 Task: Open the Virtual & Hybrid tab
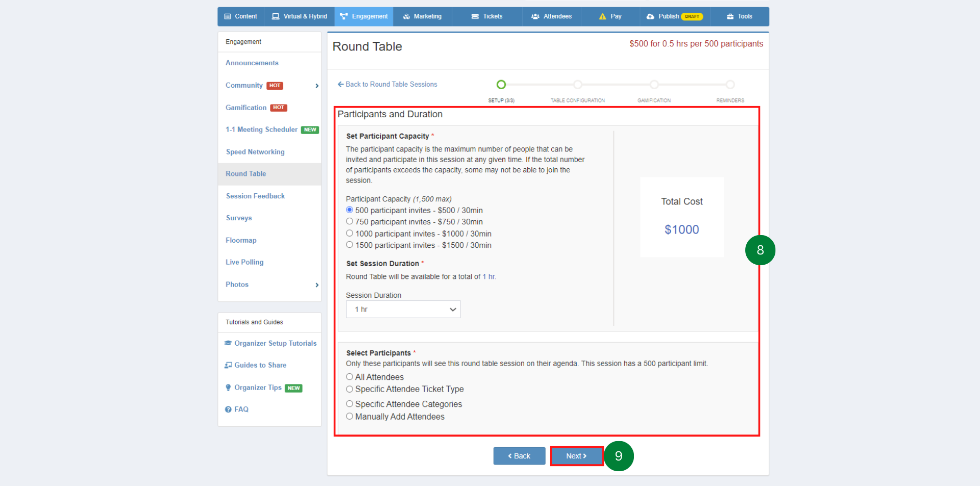click(299, 16)
